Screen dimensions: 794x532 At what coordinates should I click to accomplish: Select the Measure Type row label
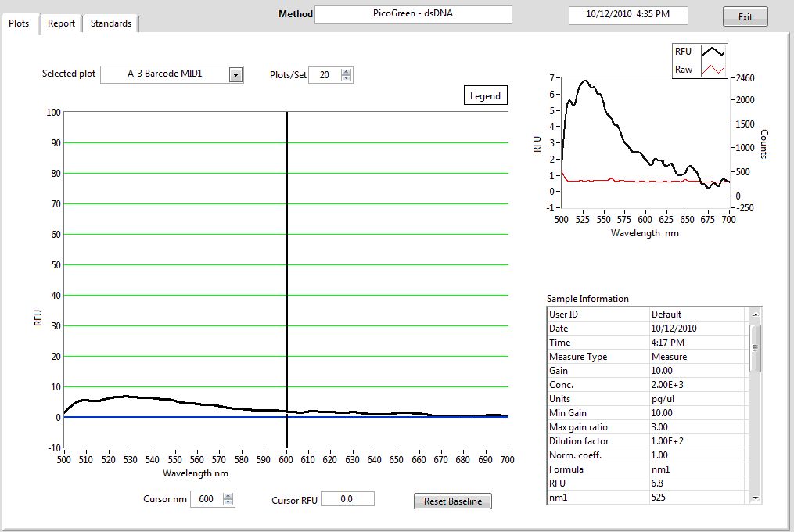578,357
